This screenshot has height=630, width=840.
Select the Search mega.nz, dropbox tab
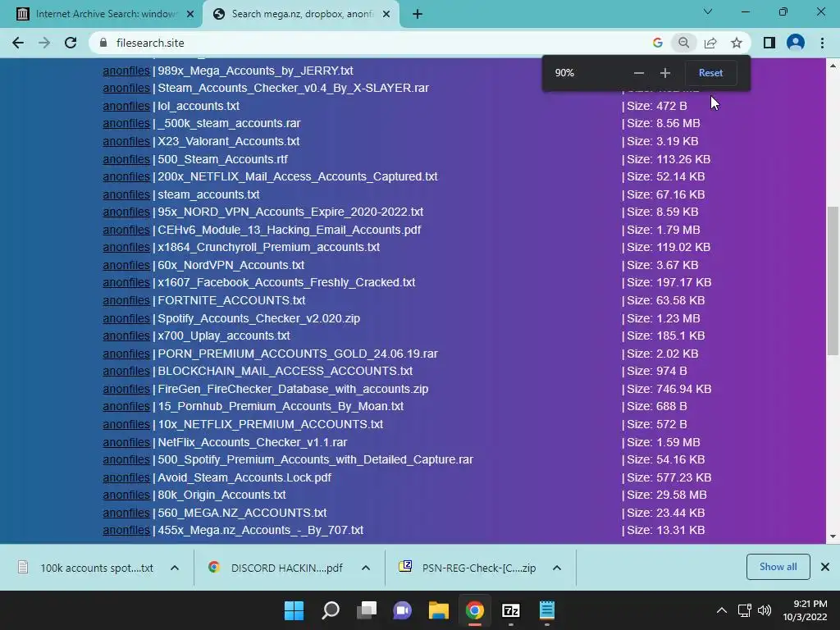(x=300, y=14)
